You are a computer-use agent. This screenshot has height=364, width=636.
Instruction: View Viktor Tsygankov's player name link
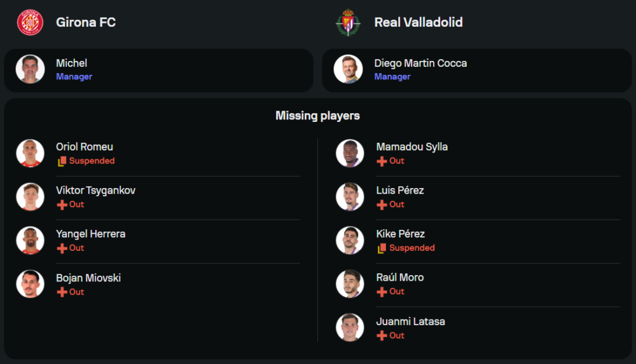95,191
